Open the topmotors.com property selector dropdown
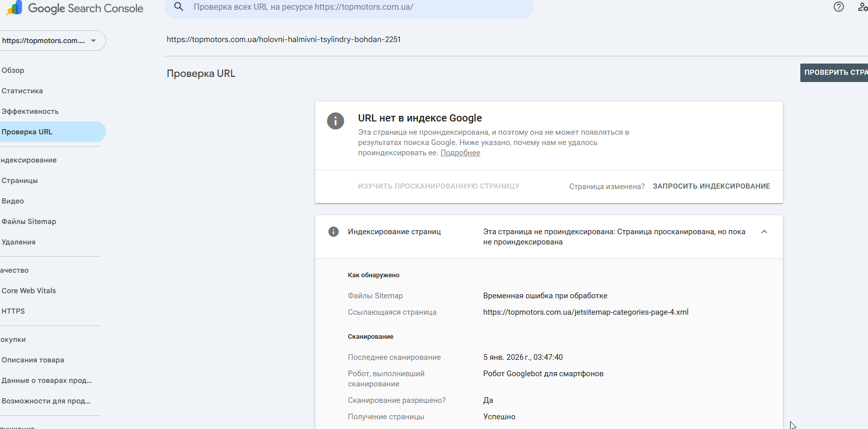This screenshot has height=429, width=868. tap(52, 40)
